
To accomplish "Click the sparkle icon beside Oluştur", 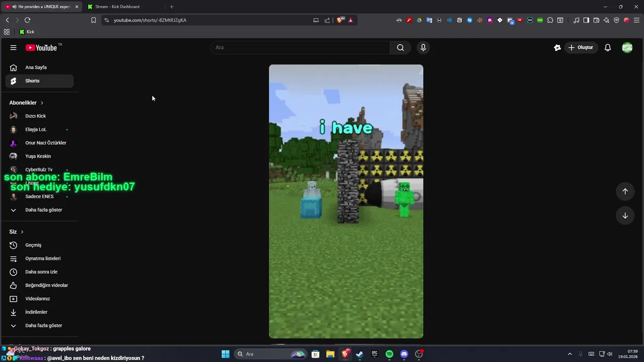I will click(557, 47).
